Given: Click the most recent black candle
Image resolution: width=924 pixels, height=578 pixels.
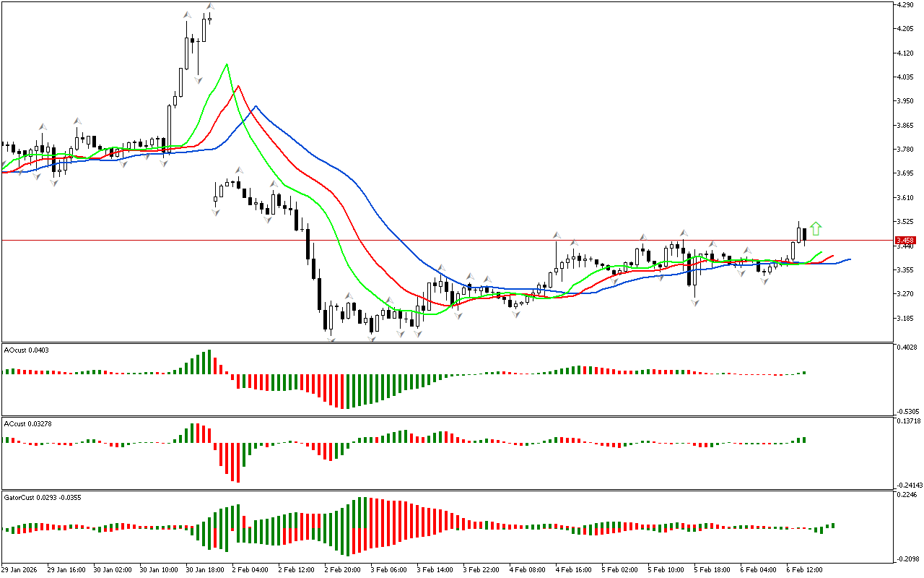Looking at the screenshot, I should point(804,235).
